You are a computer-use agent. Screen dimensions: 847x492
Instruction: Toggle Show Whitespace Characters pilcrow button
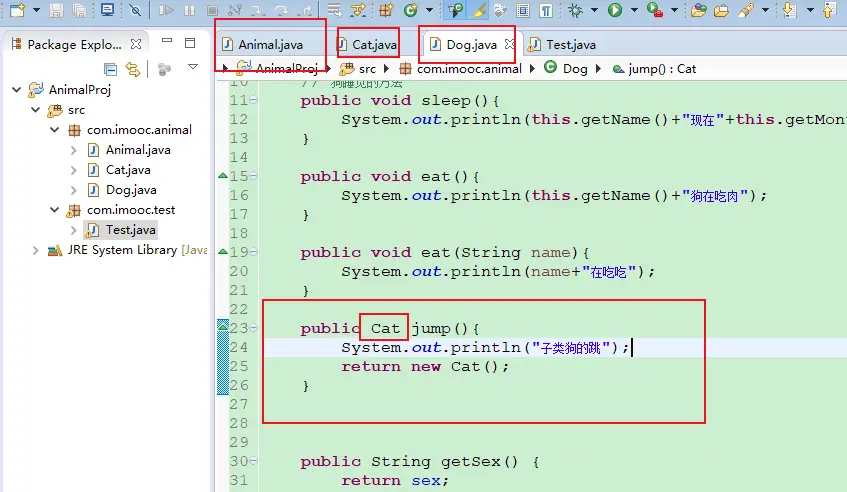(x=545, y=11)
